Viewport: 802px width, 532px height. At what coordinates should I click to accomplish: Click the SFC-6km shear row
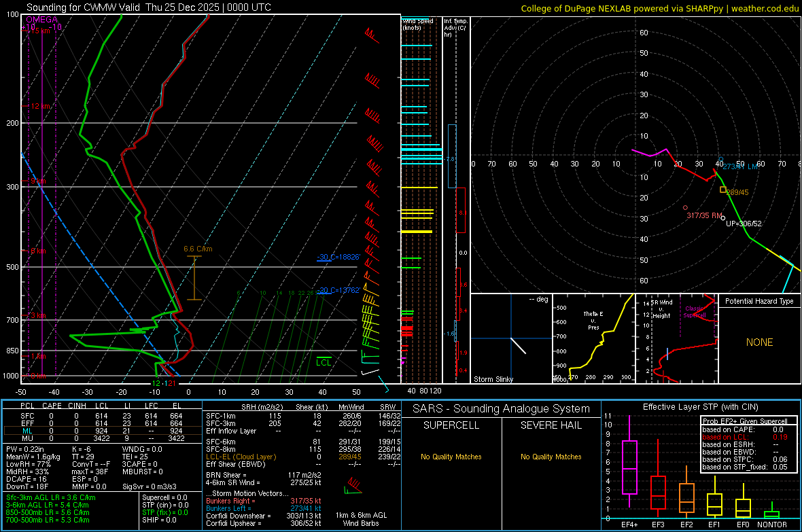303,442
